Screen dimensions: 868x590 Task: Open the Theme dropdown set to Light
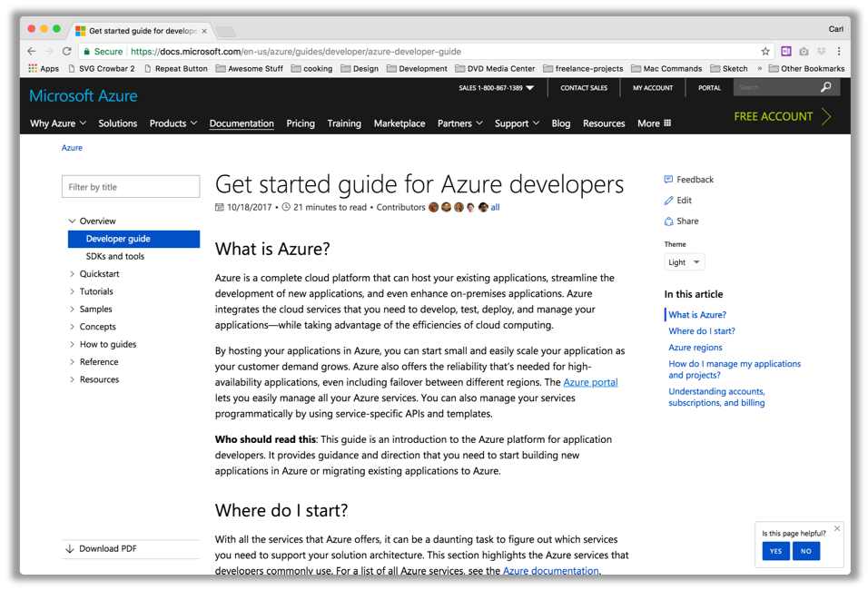point(685,262)
